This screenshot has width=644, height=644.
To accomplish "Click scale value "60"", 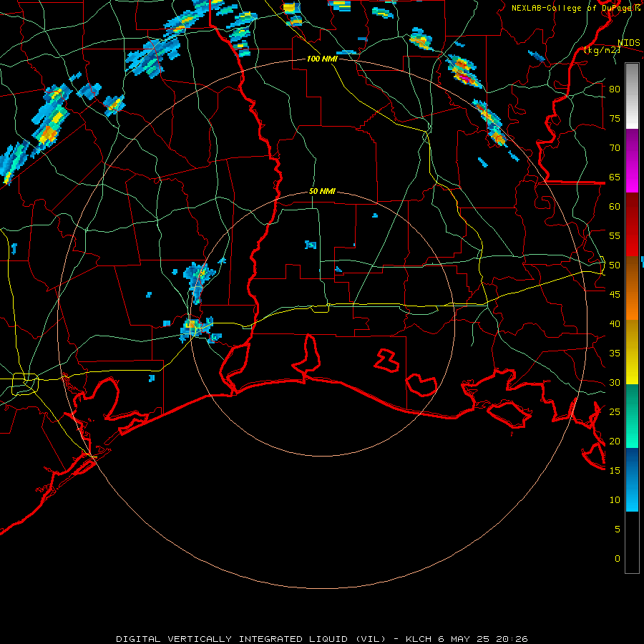I will coord(615,207).
